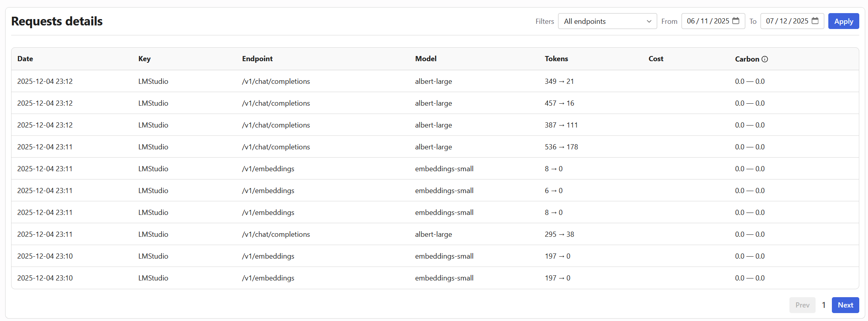Click the Key column header
The image size is (868, 321).
click(x=144, y=59)
